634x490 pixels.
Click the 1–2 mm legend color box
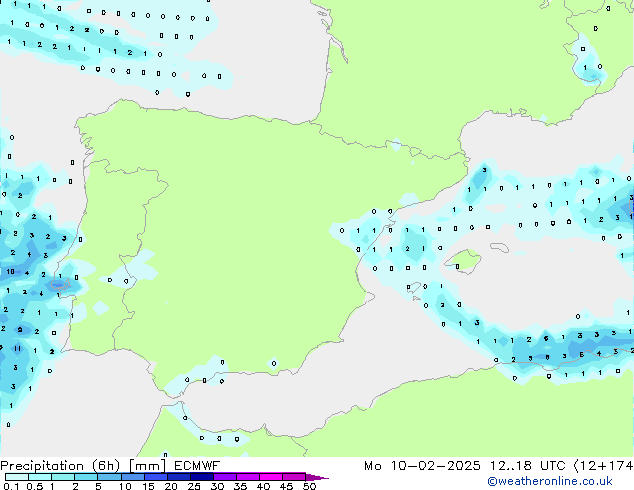(x=63, y=477)
